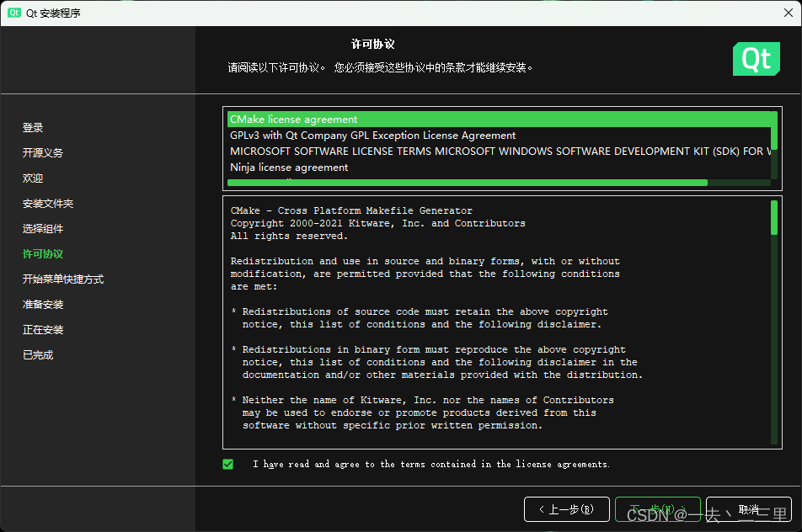Proceed with the 下一步(N) button
This screenshot has width=802, height=532.
pos(658,509)
